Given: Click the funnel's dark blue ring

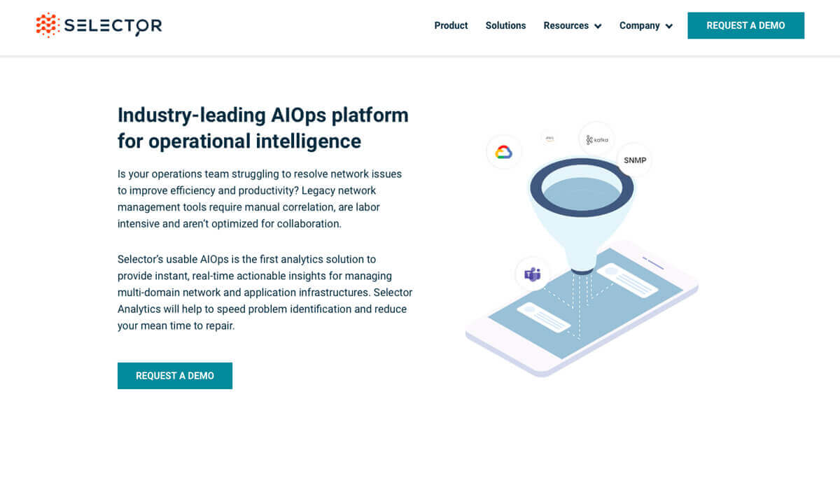Looking at the screenshot, I should (x=582, y=188).
